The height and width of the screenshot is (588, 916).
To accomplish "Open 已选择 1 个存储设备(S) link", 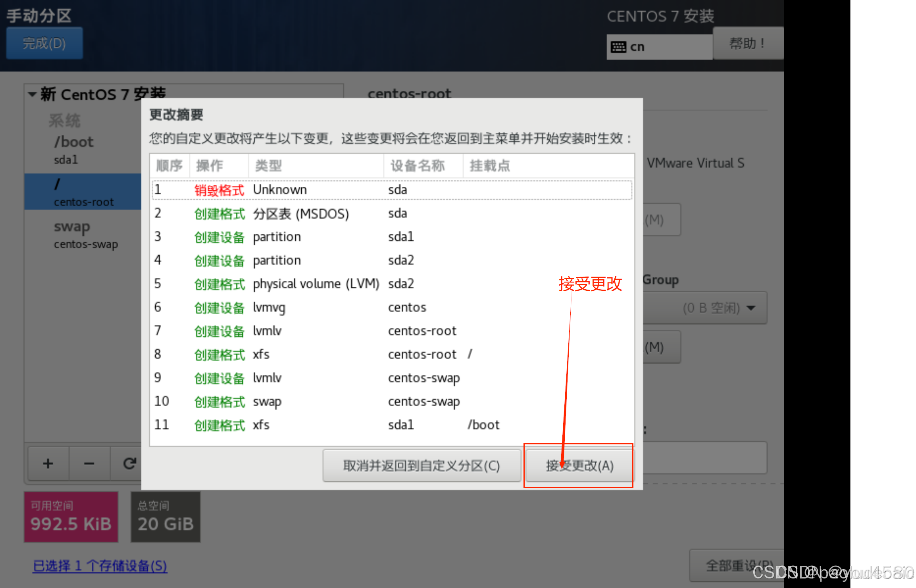I will point(100,566).
